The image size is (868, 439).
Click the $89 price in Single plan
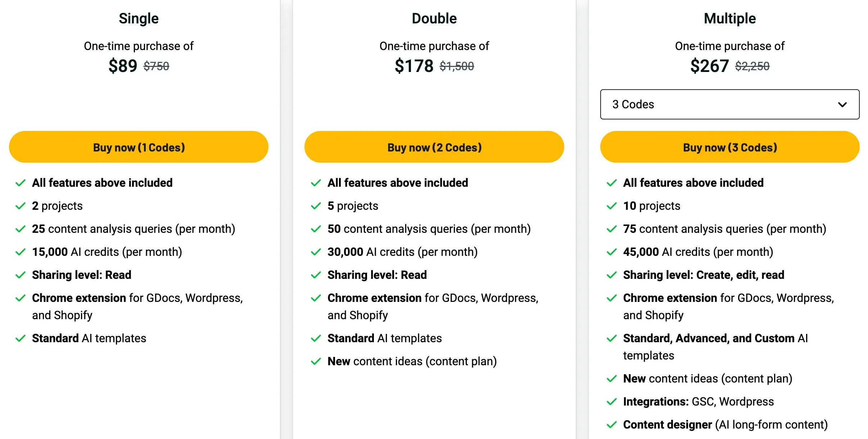click(123, 66)
